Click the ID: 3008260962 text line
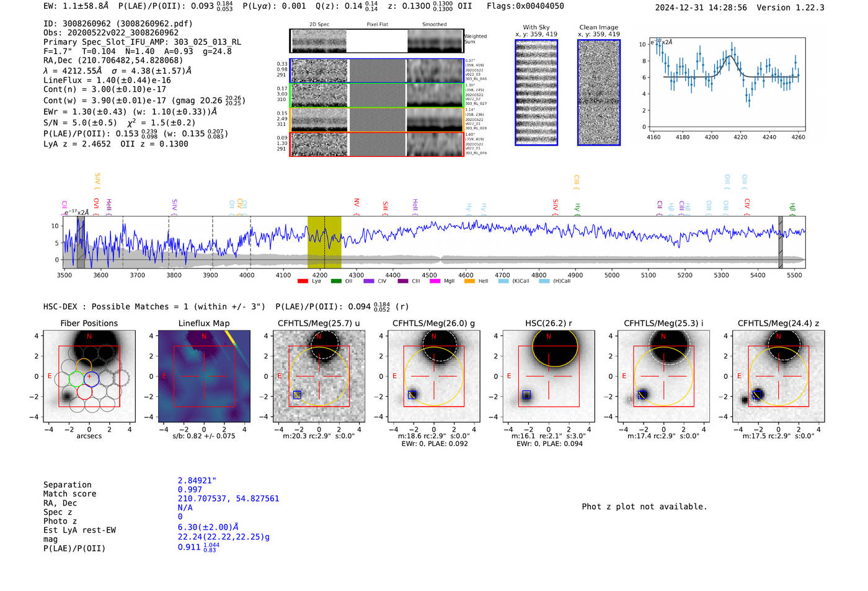 coord(118,24)
